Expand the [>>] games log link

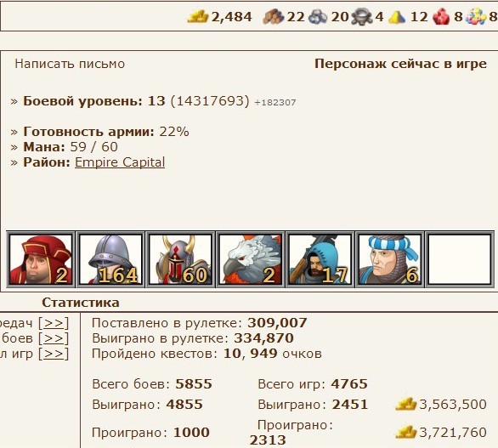pos(54,354)
